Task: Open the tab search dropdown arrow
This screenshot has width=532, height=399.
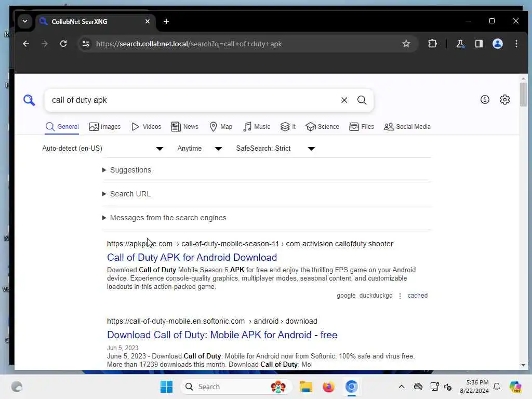Action: pyautogui.click(x=25, y=21)
